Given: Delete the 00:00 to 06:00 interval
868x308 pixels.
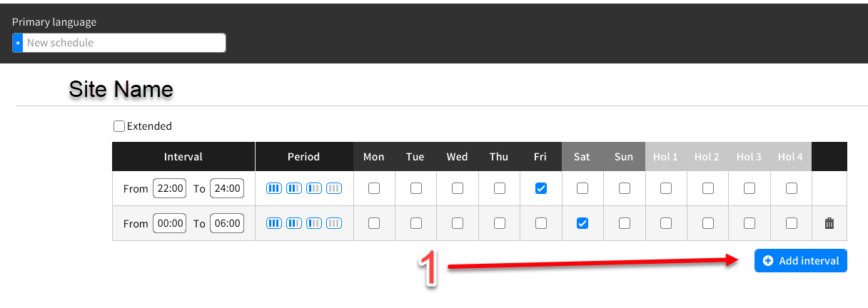Looking at the screenshot, I should pos(829,223).
